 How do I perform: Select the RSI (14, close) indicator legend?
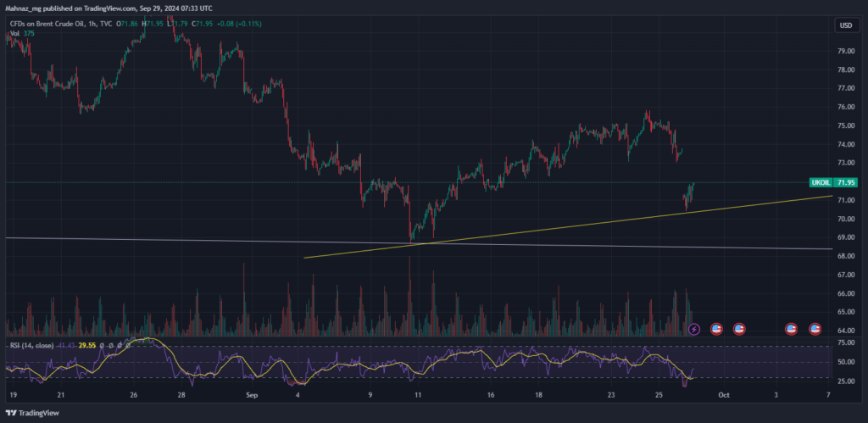[x=31, y=346]
